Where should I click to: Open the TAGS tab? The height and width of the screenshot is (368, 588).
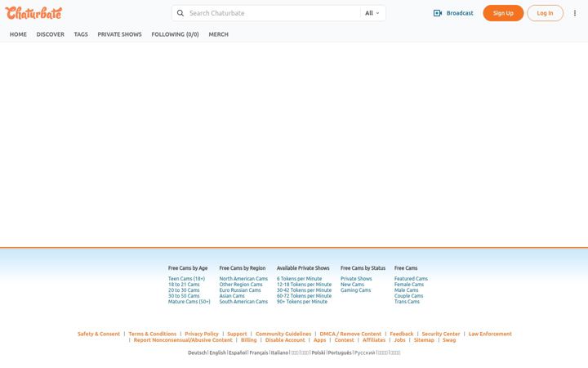tap(81, 34)
